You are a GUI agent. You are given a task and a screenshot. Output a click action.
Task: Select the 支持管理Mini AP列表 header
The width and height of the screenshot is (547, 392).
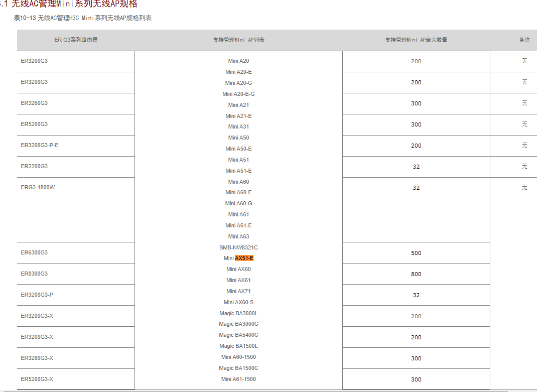click(238, 40)
